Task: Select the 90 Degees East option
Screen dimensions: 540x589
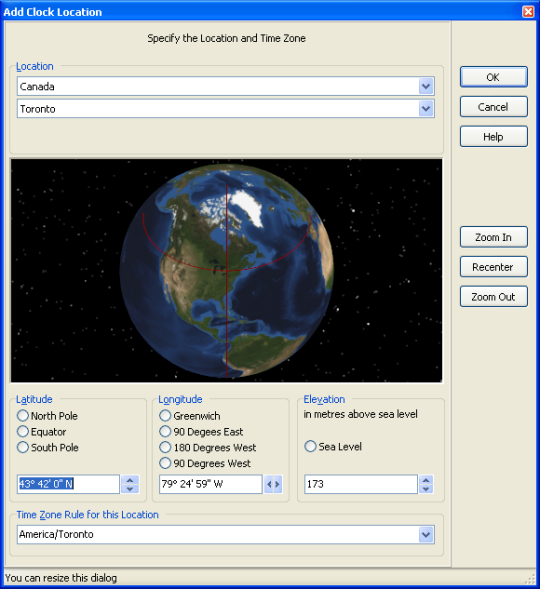Action: [x=201, y=432]
